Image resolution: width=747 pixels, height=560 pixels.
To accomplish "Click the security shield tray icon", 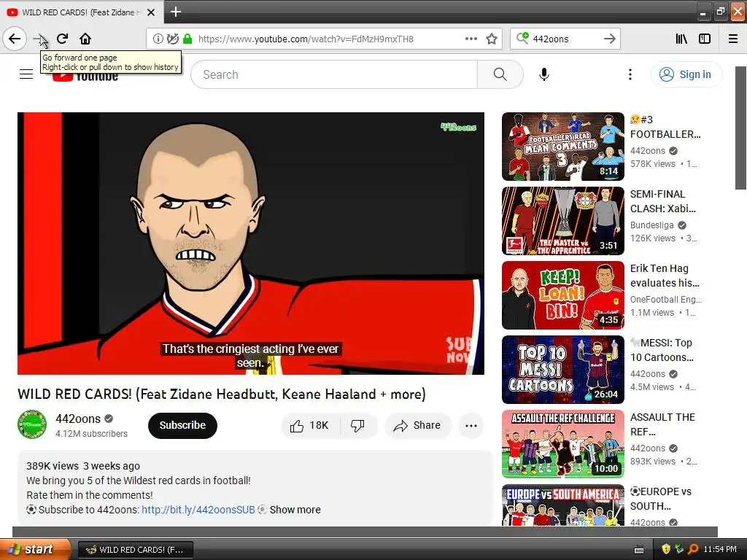I will coord(666,549).
